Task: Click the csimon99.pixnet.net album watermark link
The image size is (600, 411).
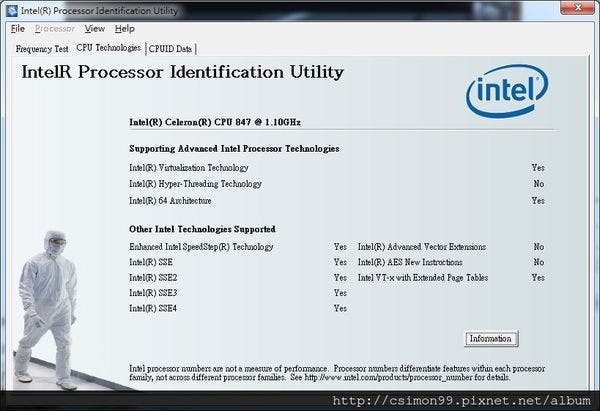Action: coord(461,400)
